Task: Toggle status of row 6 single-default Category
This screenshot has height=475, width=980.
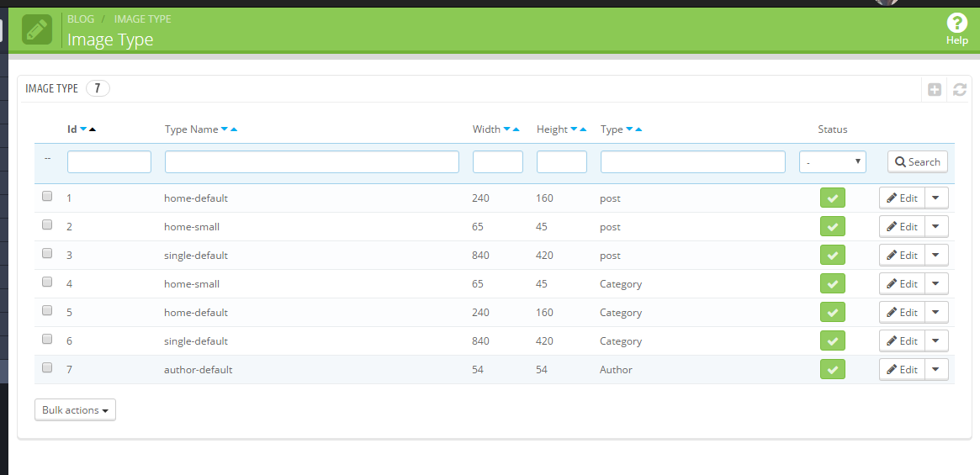Action: pyautogui.click(x=833, y=340)
